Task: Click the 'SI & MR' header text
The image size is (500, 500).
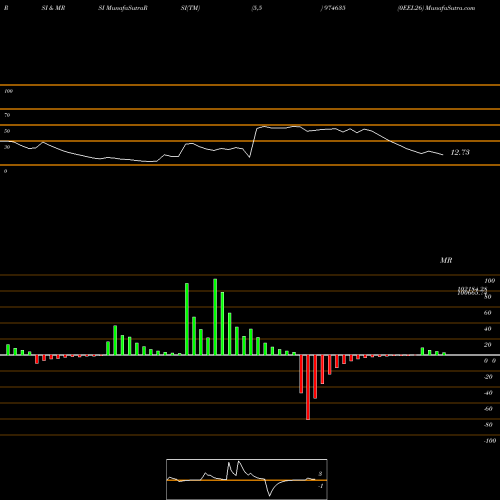Action: (53, 8)
